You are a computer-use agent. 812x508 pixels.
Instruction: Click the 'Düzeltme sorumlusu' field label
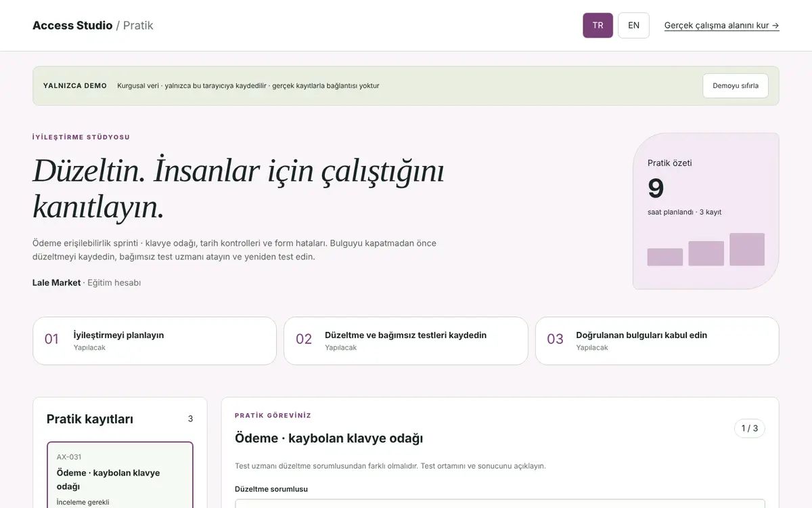271,489
